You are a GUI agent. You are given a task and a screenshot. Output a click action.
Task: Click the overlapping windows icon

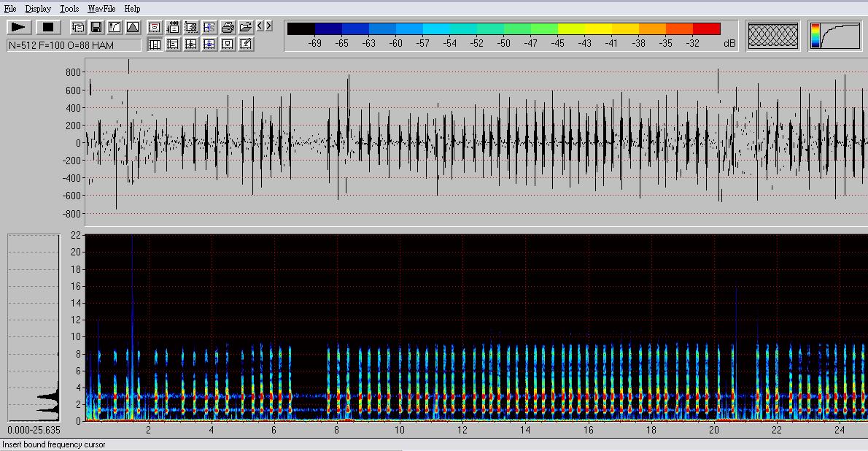tap(77, 27)
